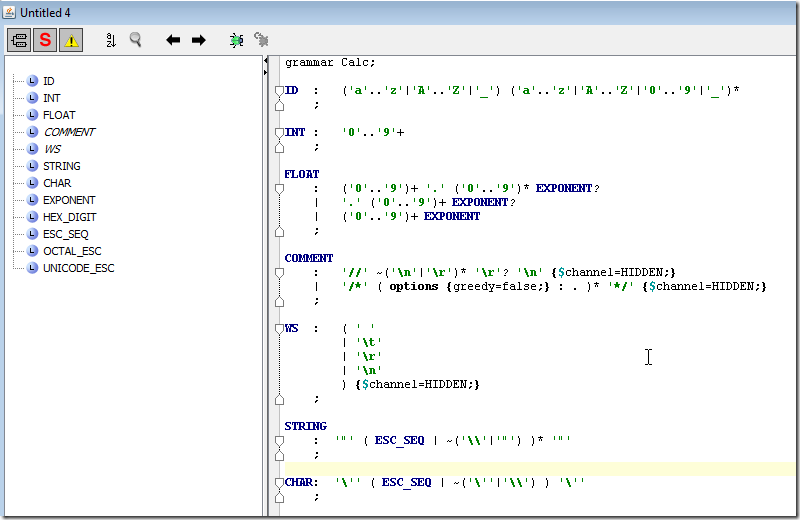The width and height of the screenshot is (800, 520).
Task: Toggle the syntax diagram button
Action: click(19, 40)
